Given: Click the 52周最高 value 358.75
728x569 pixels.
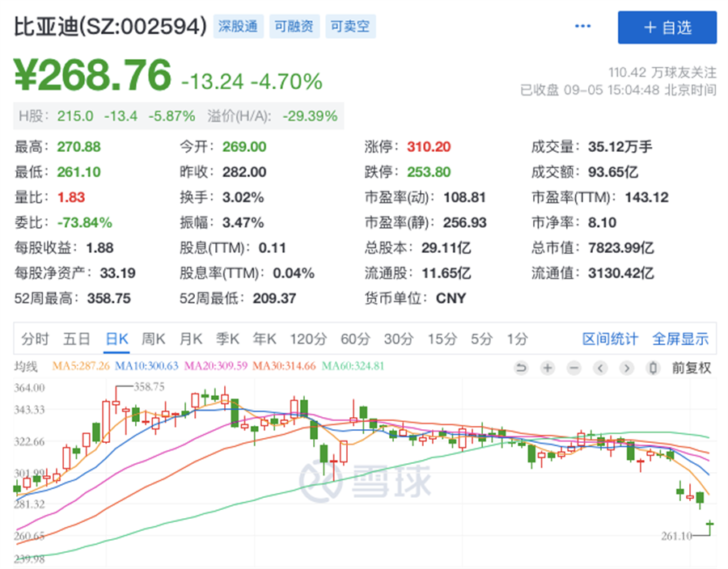Looking at the screenshot, I should click(x=109, y=298).
